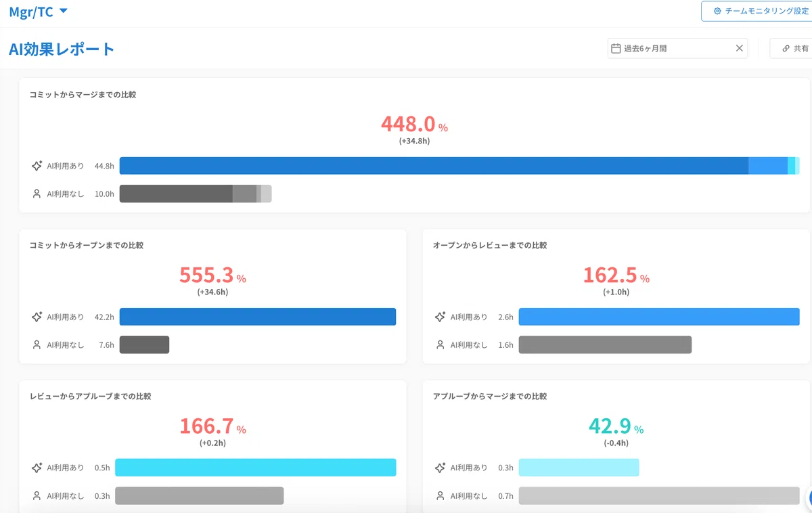Click the 10.0h hours value

point(104,194)
